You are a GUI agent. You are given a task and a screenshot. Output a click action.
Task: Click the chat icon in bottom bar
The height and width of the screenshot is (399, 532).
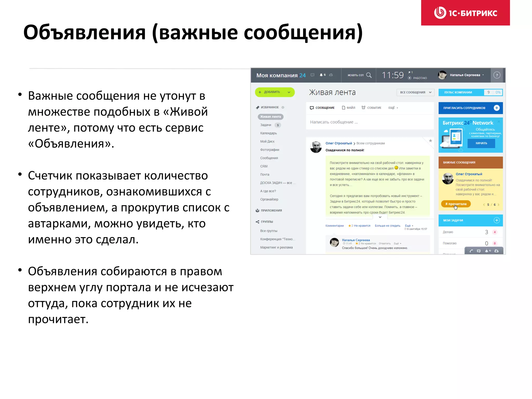(479, 251)
